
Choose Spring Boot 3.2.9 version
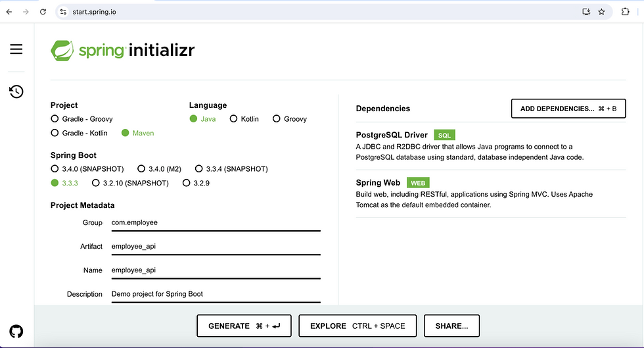coord(187,183)
